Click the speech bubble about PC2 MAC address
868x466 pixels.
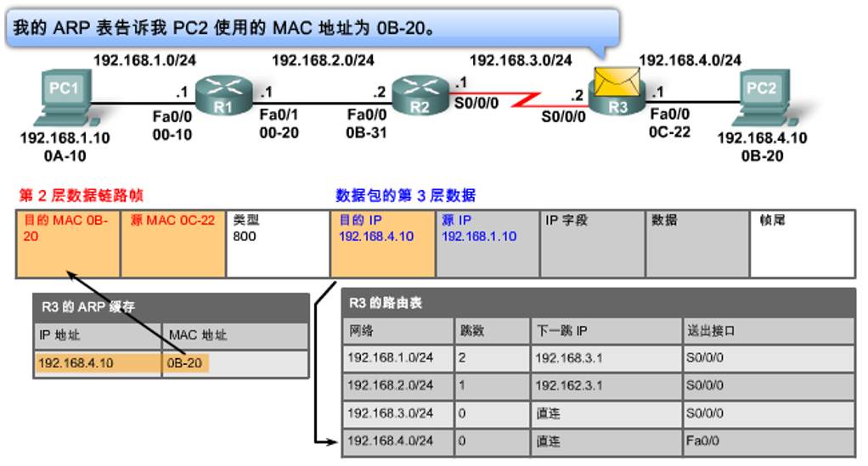point(313,28)
